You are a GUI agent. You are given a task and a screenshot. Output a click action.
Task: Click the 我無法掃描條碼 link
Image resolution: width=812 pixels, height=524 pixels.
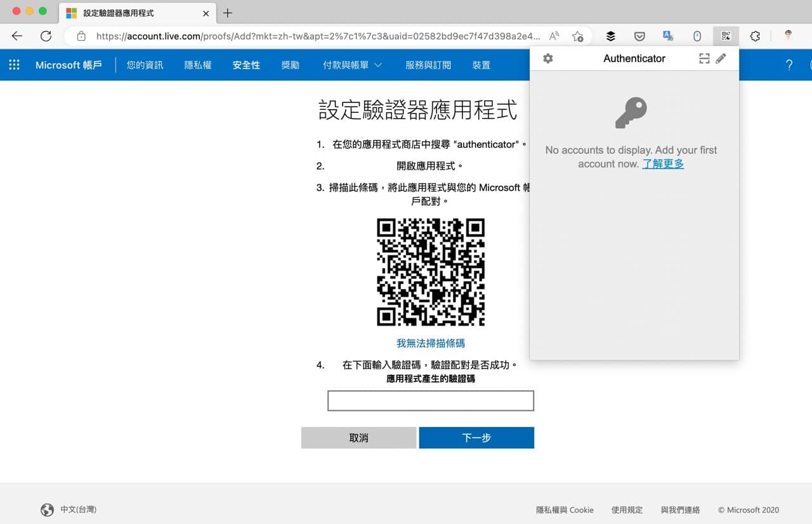click(x=431, y=343)
